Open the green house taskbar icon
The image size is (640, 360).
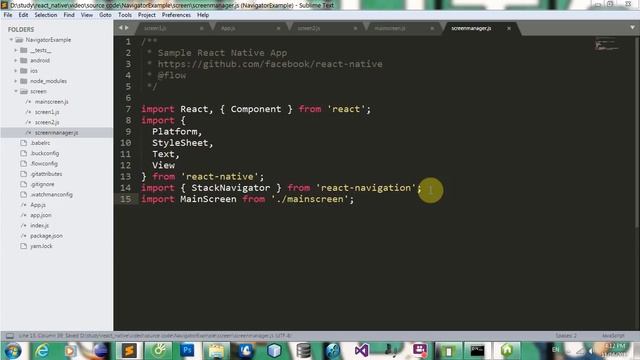(x=507, y=351)
